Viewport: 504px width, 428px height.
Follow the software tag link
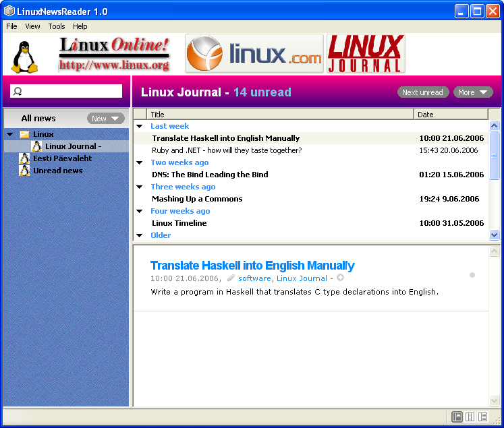pos(254,278)
